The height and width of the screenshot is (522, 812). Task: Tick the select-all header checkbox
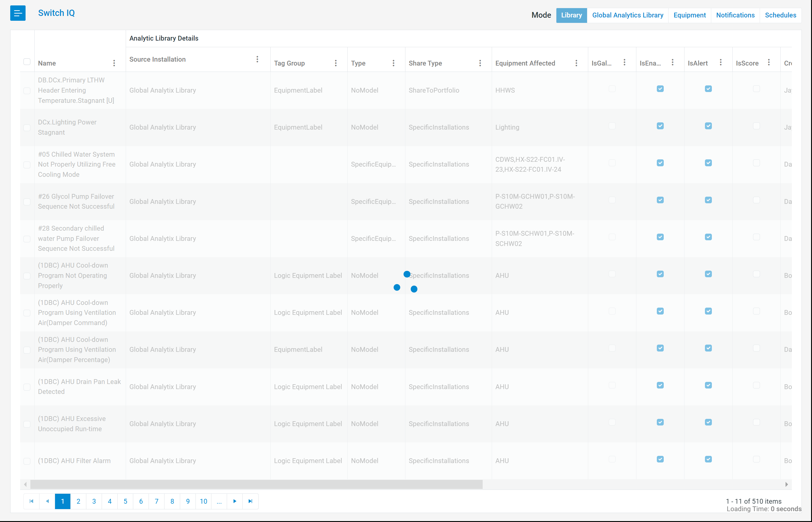click(x=27, y=62)
